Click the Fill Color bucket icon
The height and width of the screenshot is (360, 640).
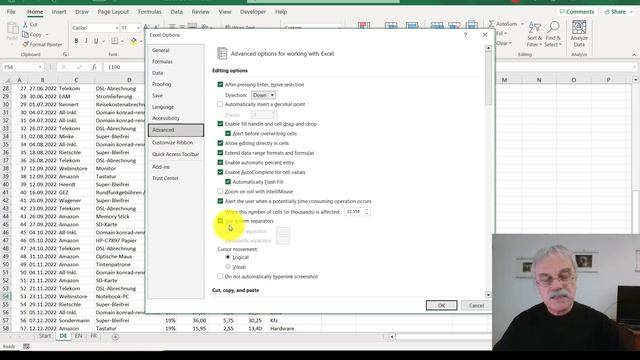[x=134, y=41]
